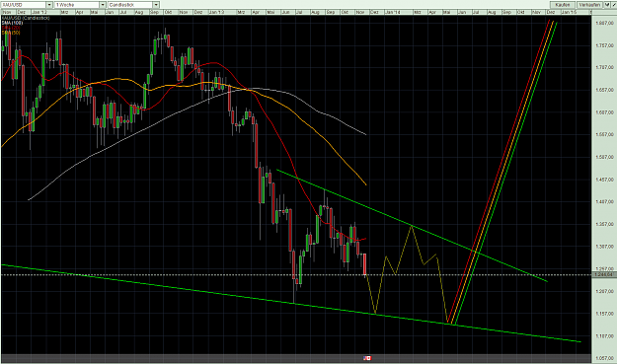
Task: Click the flag event marker at chart bottom
Action: point(367,358)
